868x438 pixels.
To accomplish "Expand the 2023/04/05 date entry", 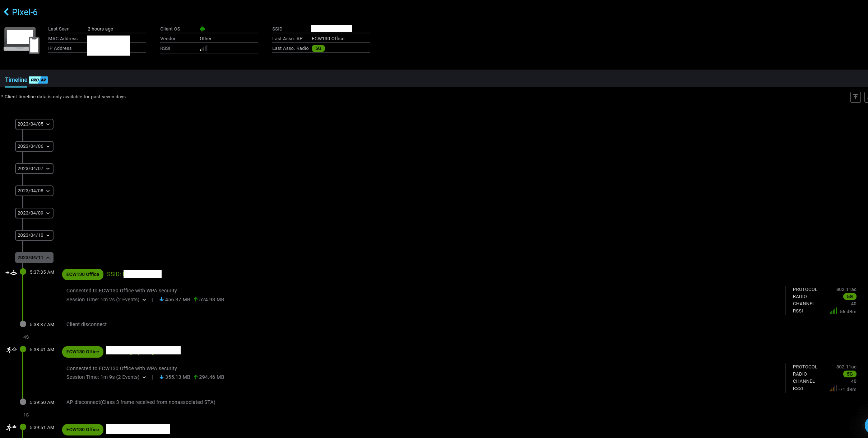I will coord(34,124).
